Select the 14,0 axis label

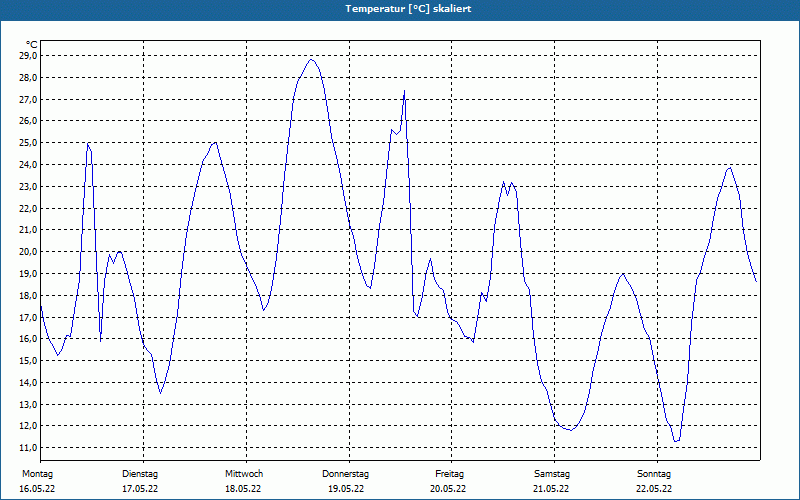(x=28, y=383)
